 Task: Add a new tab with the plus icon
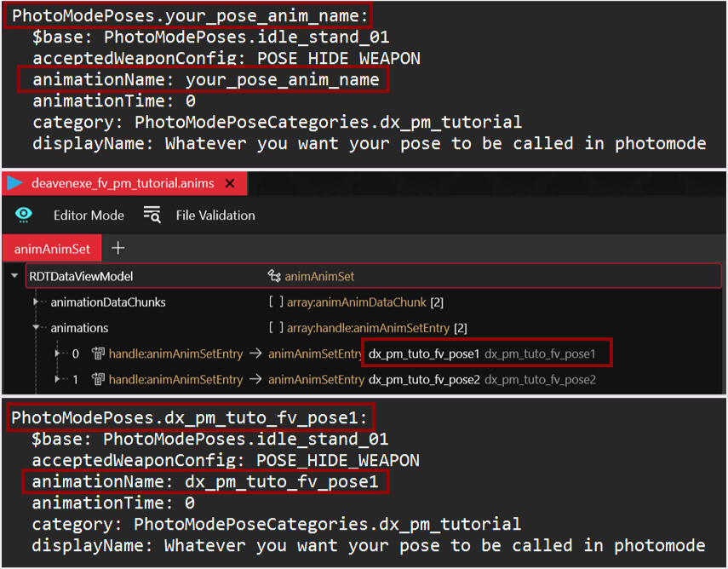(x=118, y=248)
